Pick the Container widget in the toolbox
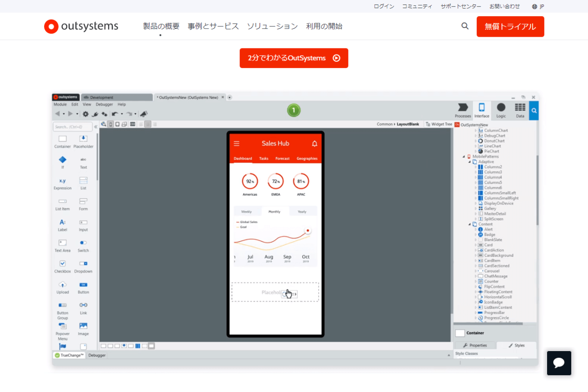588x392 pixels. tap(63, 142)
